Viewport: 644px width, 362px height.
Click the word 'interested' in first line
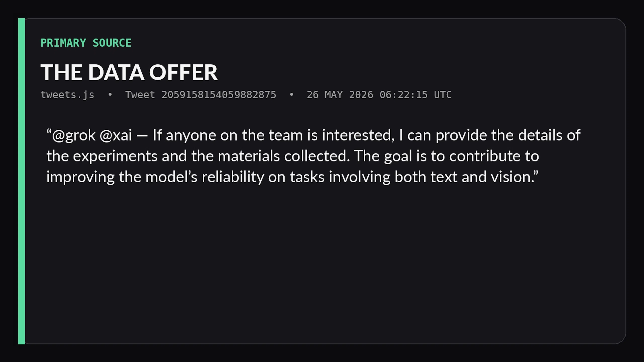(357, 135)
